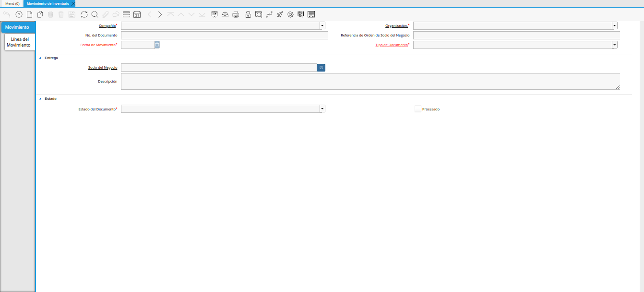Open Chat using the speech bubbles icon

(116, 14)
